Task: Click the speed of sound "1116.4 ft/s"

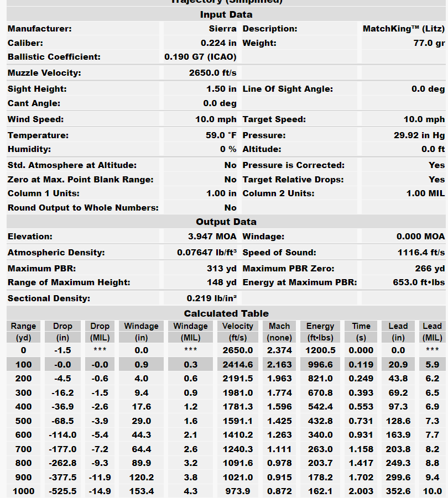Action: (421, 253)
